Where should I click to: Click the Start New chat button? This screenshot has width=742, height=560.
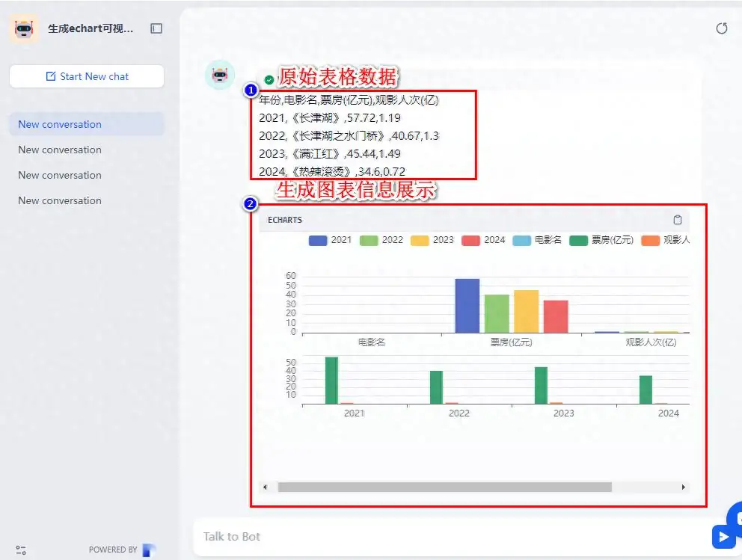86,76
